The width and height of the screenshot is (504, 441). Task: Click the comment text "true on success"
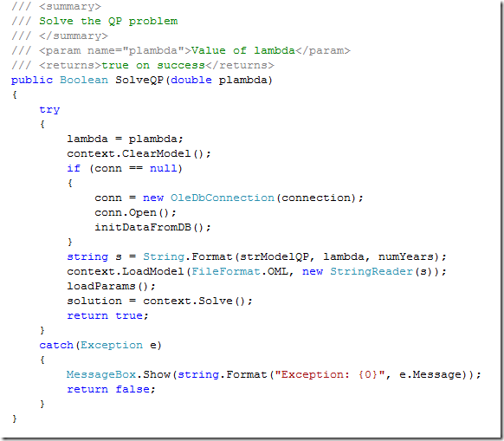tap(153, 65)
